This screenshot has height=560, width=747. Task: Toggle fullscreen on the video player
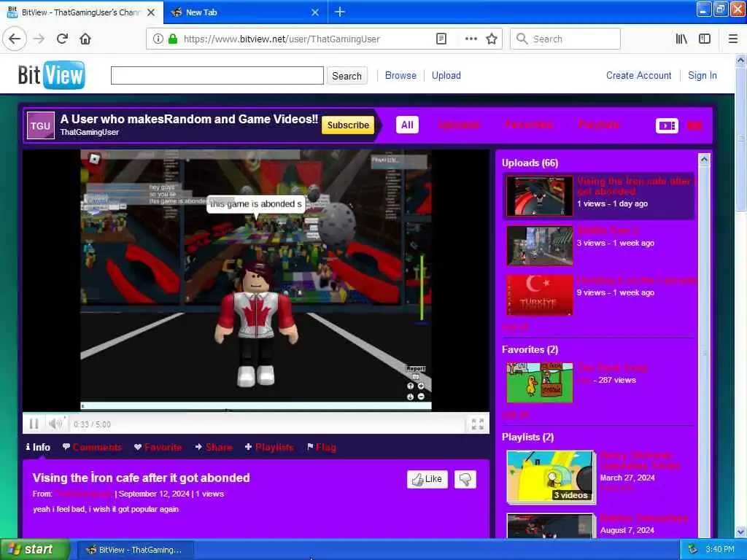[x=477, y=424]
